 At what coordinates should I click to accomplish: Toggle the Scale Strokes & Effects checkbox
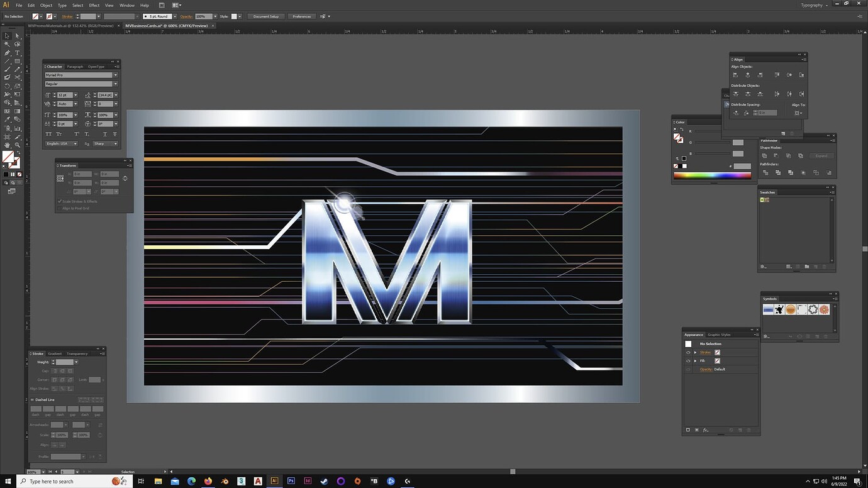click(60, 201)
